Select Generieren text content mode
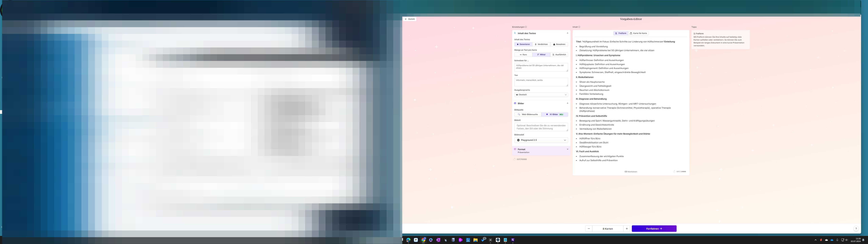The height and width of the screenshot is (244, 868). pos(523,44)
